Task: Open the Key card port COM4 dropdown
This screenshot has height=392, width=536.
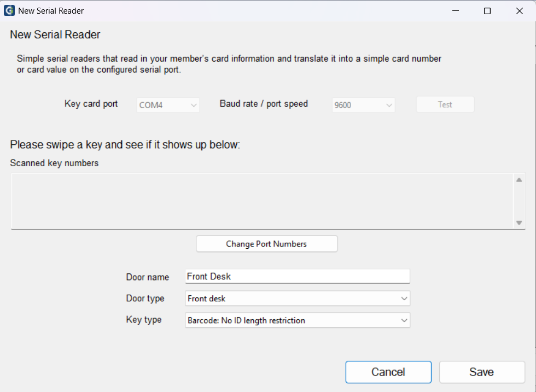Action: tap(168, 105)
